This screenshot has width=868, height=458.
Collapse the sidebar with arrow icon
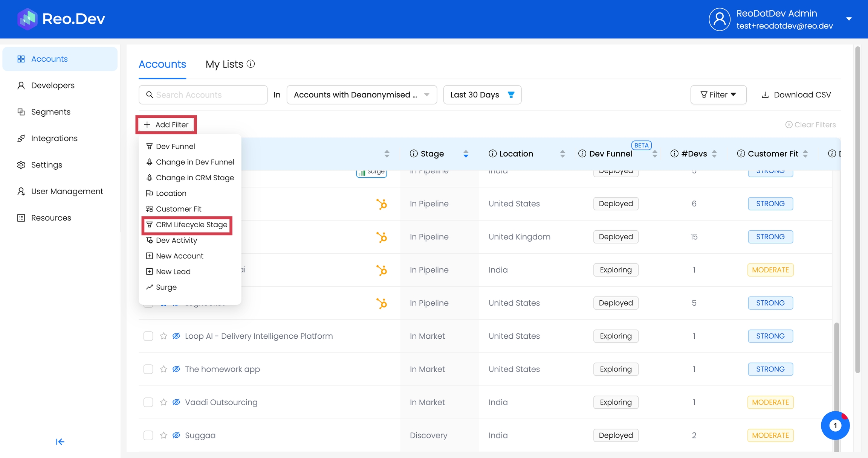(60, 441)
